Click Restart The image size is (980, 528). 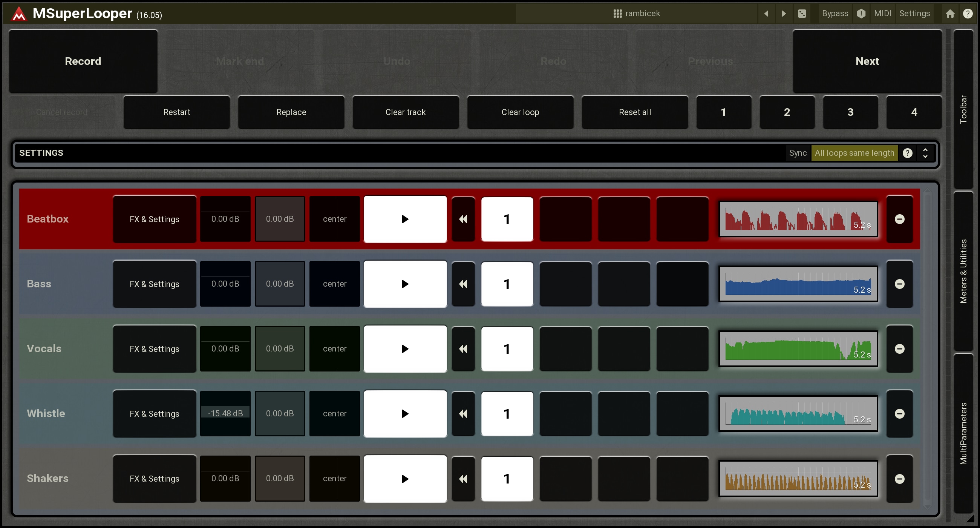pyautogui.click(x=176, y=112)
